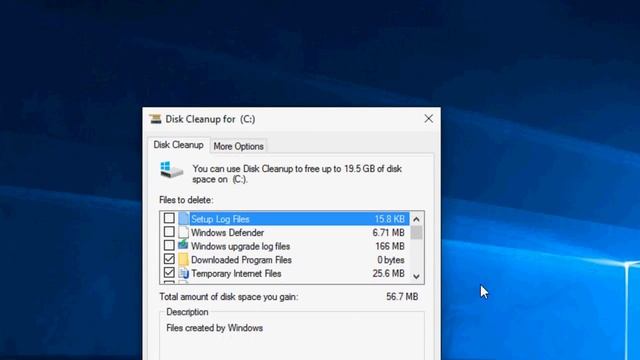This screenshot has width=640, height=360.
Task: Click the 166 MB size value
Action: (390, 246)
